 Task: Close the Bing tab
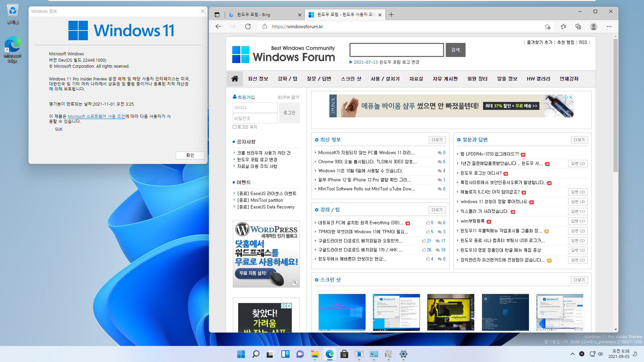click(300, 15)
